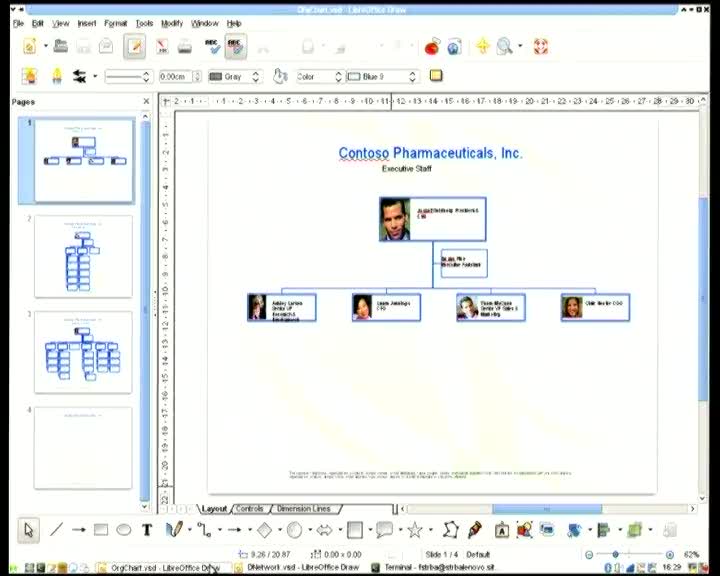Click the line width stepper arrows

197,77
